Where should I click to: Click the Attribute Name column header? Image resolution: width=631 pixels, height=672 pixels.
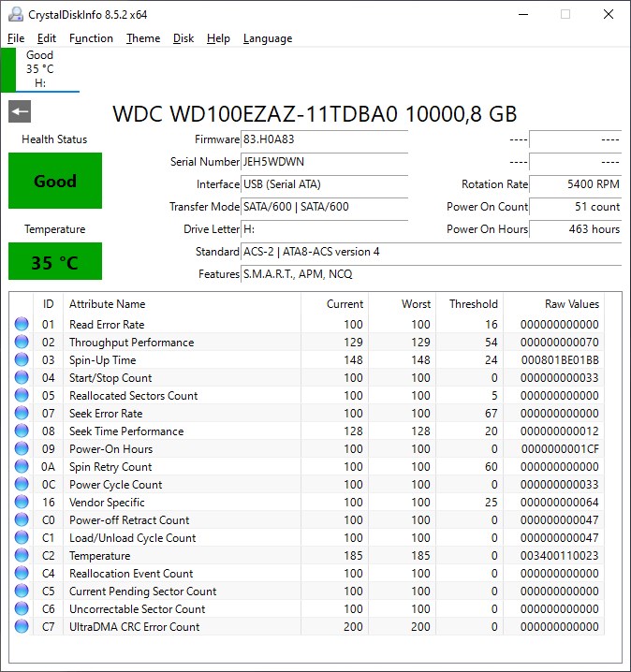tap(183, 304)
